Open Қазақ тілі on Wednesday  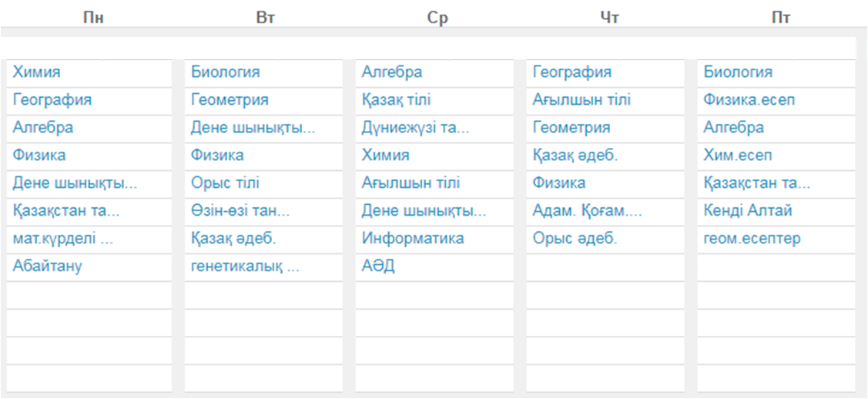click(x=397, y=100)
